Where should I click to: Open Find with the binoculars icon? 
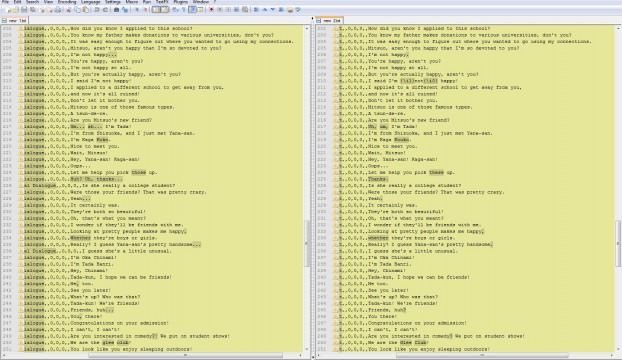click(x=117, y=10)
